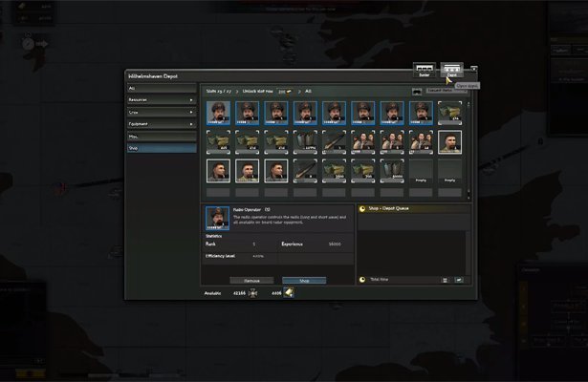Image resolution: width=588 pixels, height=382 pixels.
Task: Click the item grid vertical scrollbar
Action: (x=468, y=143)
